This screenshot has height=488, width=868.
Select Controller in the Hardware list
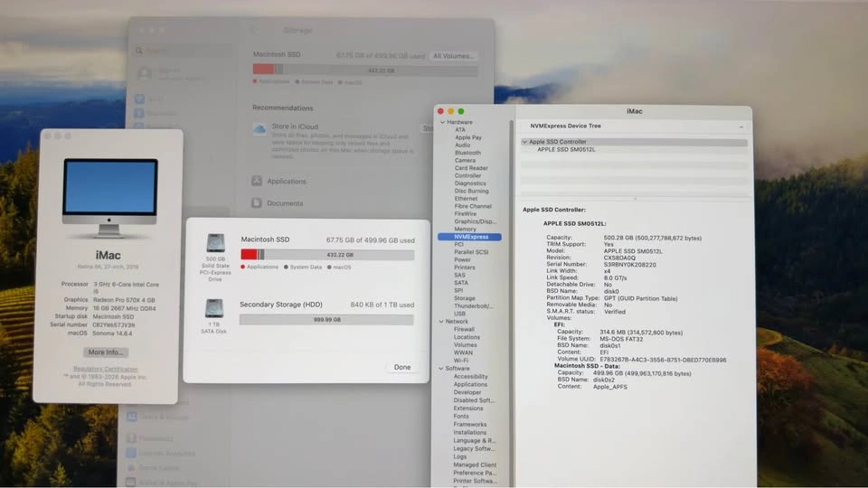467,176
